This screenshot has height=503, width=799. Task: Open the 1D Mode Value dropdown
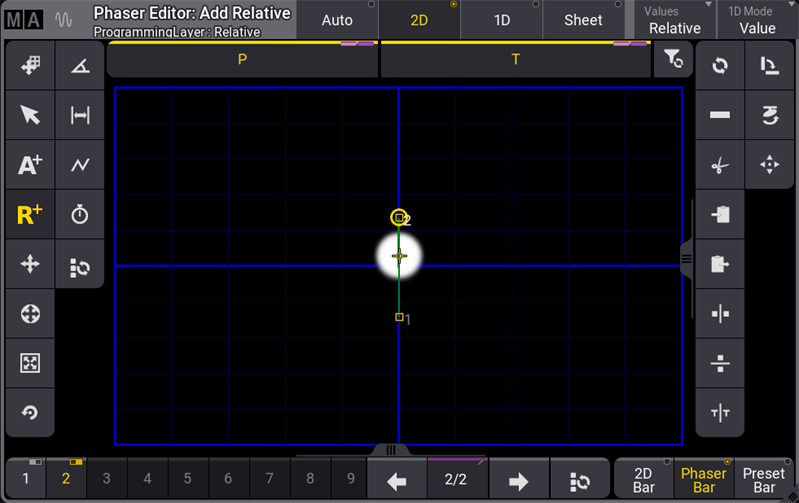(x=757, y=20)
